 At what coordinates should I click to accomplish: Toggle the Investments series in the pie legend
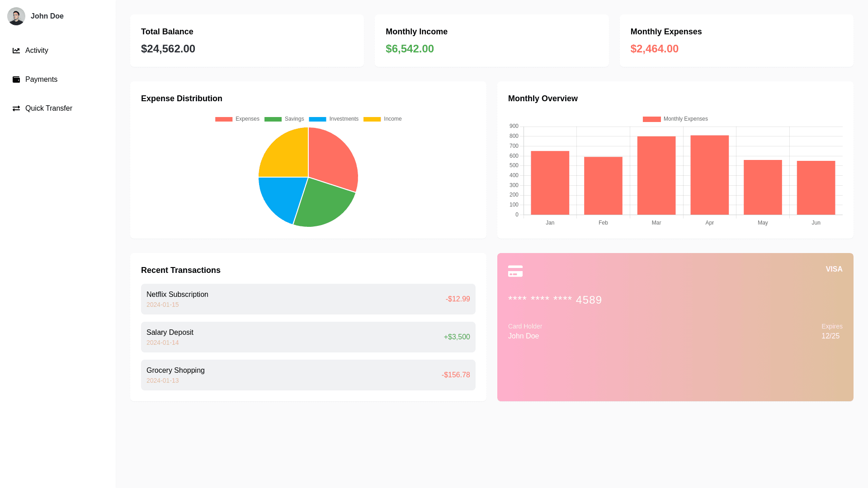click(x=317, y=119)
